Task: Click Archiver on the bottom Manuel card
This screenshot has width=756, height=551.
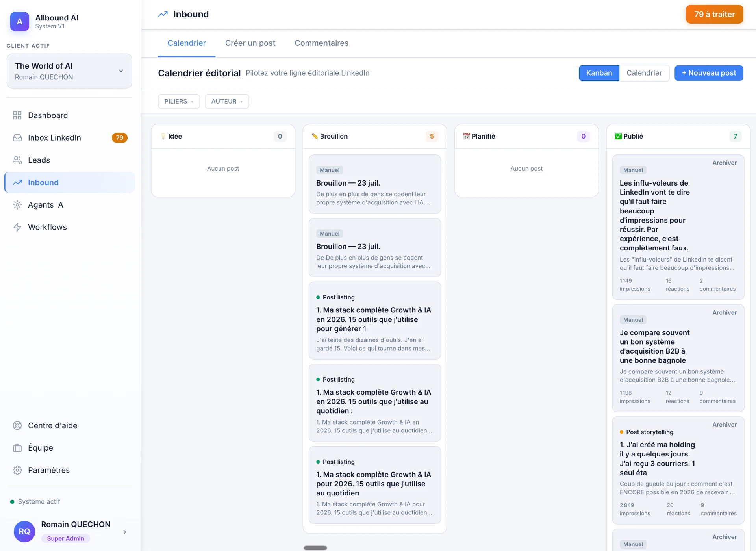Action: 724,537
